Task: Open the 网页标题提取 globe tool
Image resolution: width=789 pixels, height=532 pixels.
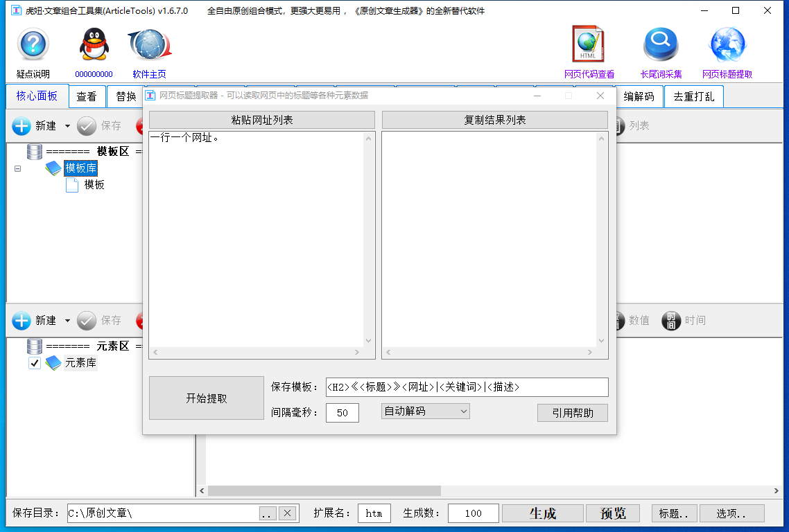Action: click(727, 44)
